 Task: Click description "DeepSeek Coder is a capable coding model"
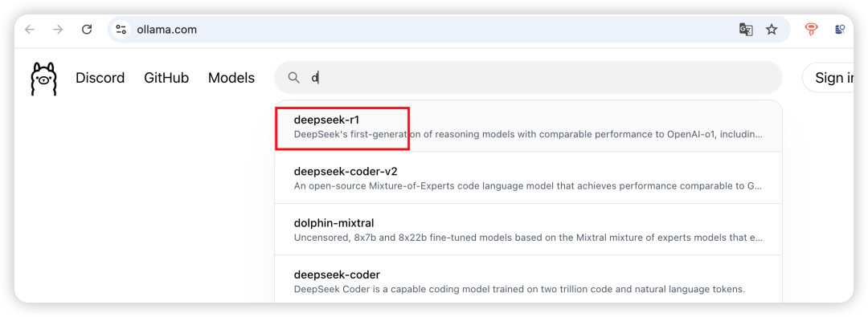[519, 289]
